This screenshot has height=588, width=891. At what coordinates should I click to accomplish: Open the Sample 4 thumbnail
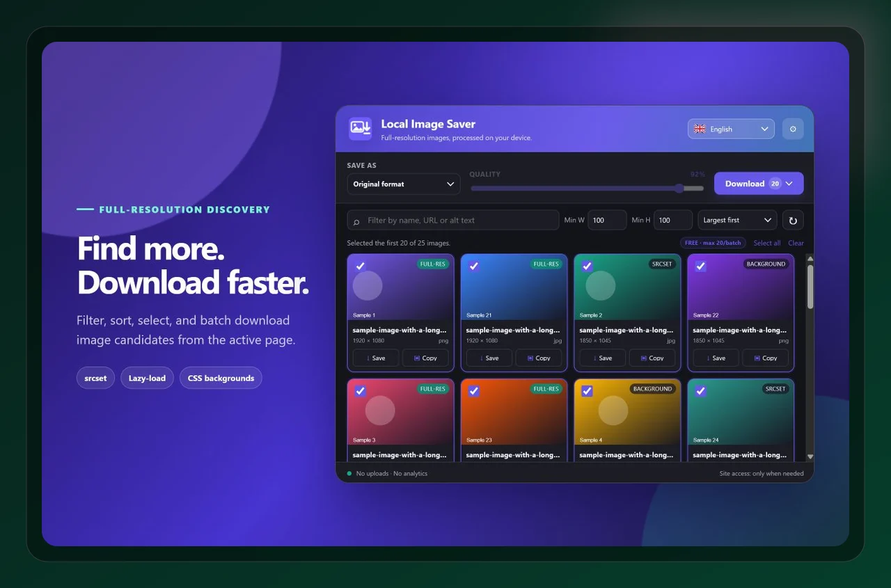point(627,412)
